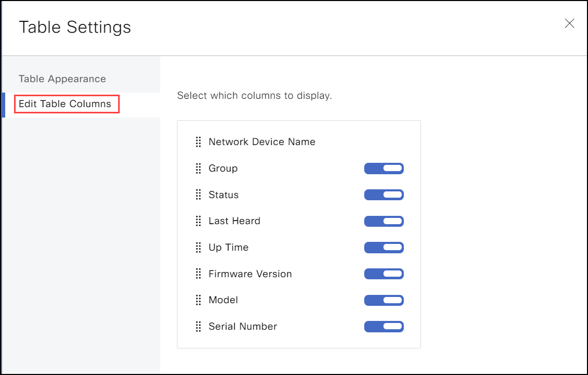Viewport: 588px width, 375px height.
Task: Click the Network Device Name drag handle
Action: point(198,142)
